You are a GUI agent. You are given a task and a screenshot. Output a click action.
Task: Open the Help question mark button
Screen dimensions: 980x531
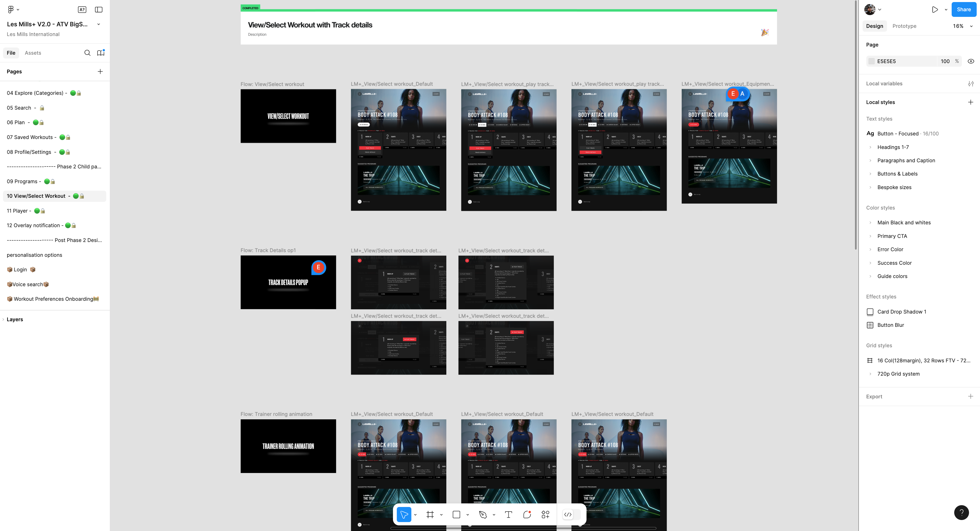click(961, 512)
